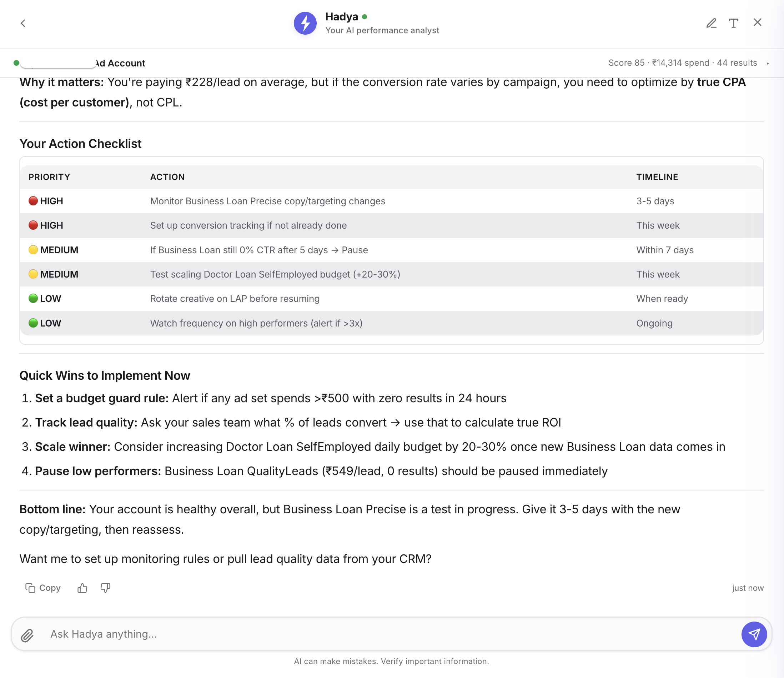
Task: Click the PRIORITY column header
Action: tap(49, 177)
